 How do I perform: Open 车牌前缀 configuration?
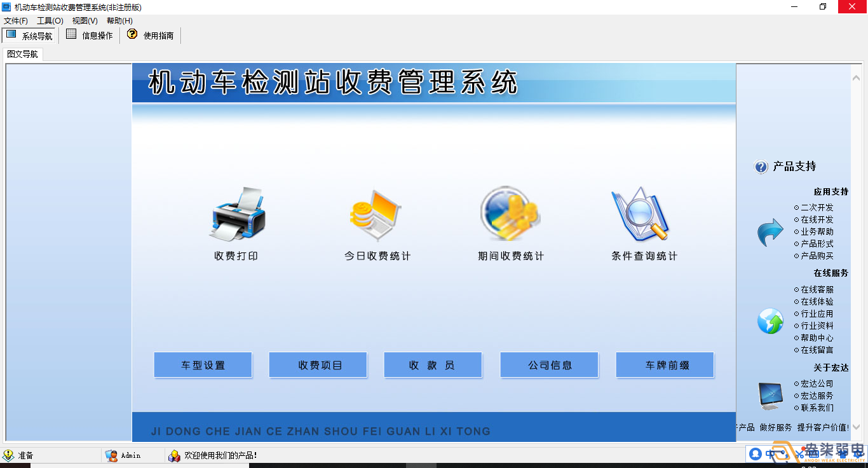pos(665,364)
